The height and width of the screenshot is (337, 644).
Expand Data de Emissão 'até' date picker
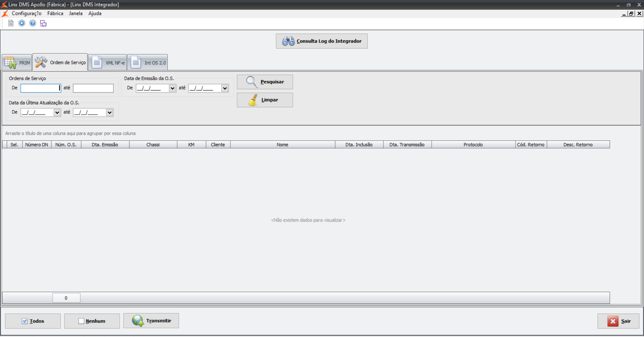pos(225,88)
